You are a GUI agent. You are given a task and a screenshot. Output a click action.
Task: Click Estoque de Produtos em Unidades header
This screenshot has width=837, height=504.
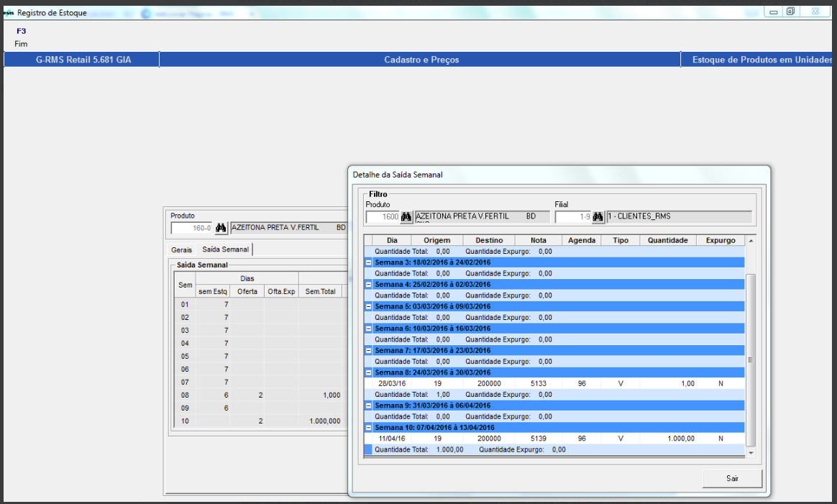click(758, 60)
